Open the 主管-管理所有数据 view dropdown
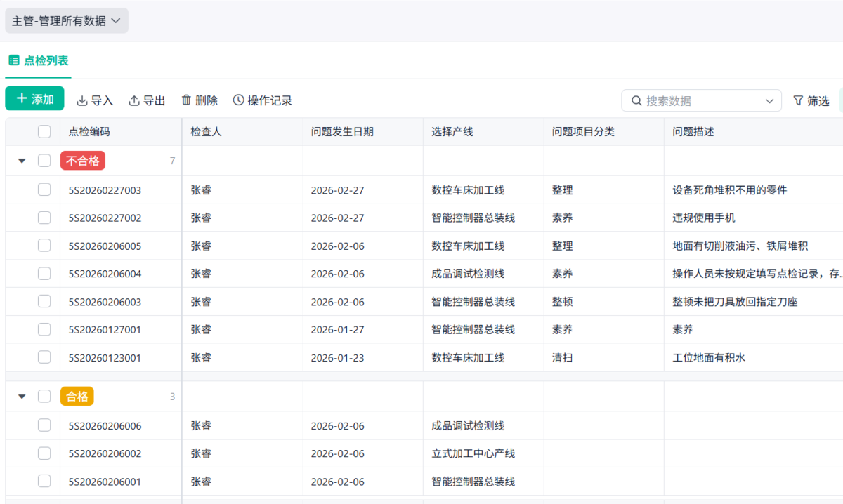The image size is (843, 504). point(67,21)
